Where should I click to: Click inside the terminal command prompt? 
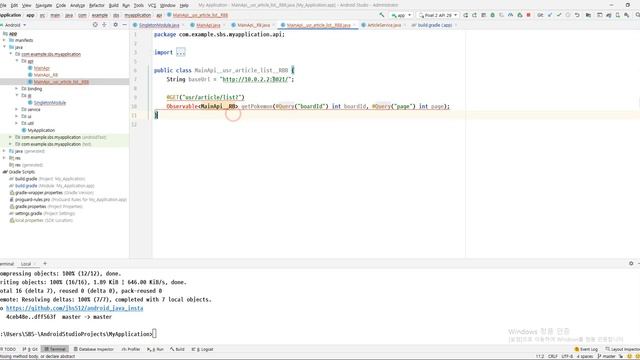(x=154, y=334)
